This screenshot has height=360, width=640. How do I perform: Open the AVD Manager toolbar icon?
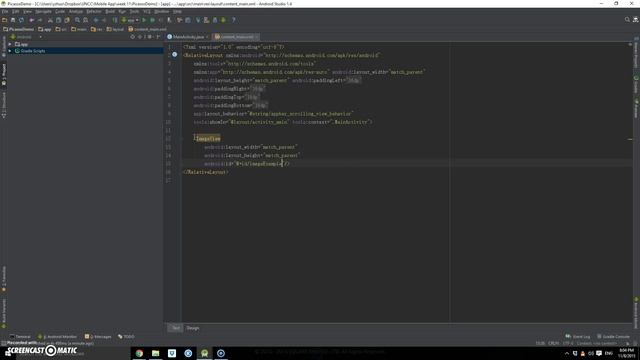pos(207,20)
